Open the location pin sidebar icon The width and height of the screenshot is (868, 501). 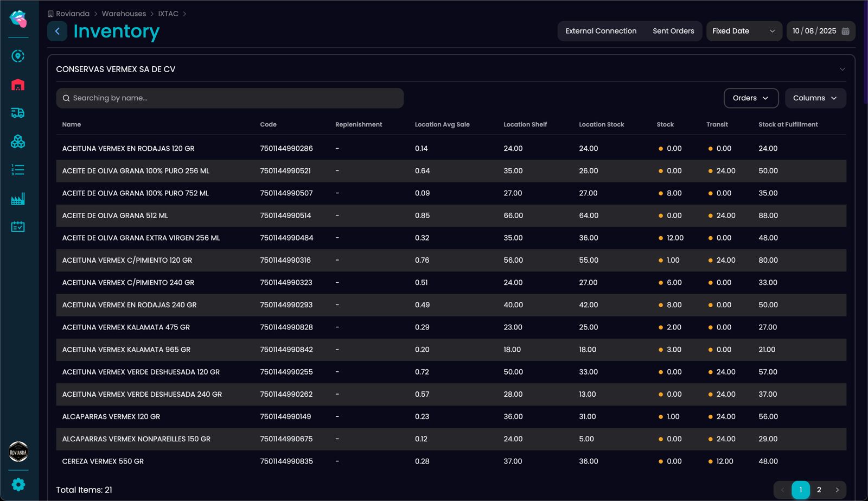click(18, 56)
